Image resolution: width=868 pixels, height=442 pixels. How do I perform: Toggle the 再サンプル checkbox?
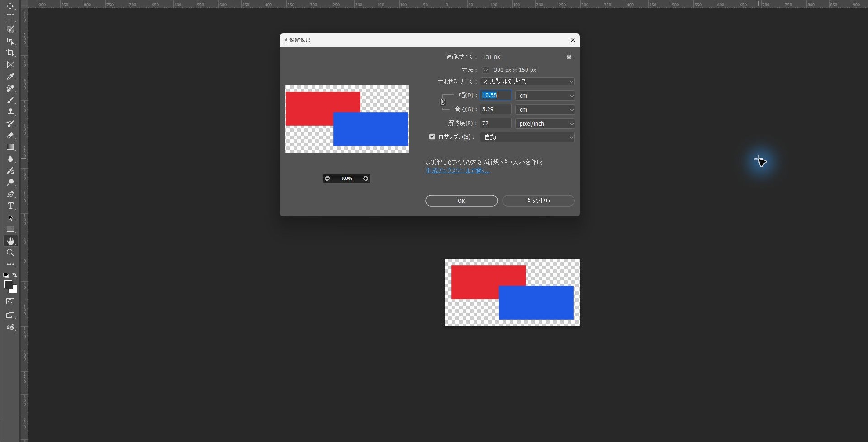click(432, 136)
